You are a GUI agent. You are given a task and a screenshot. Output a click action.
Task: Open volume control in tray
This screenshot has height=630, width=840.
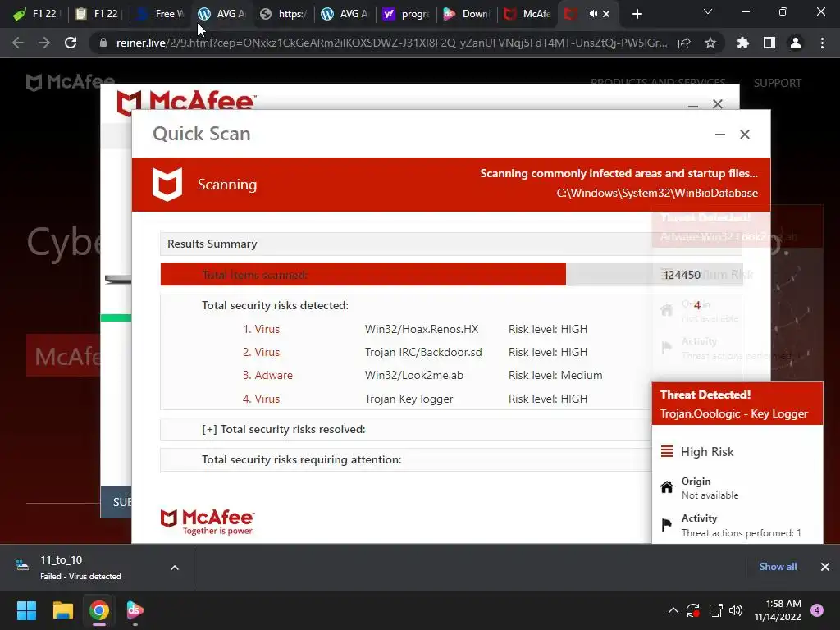click(x=736, y=610)
